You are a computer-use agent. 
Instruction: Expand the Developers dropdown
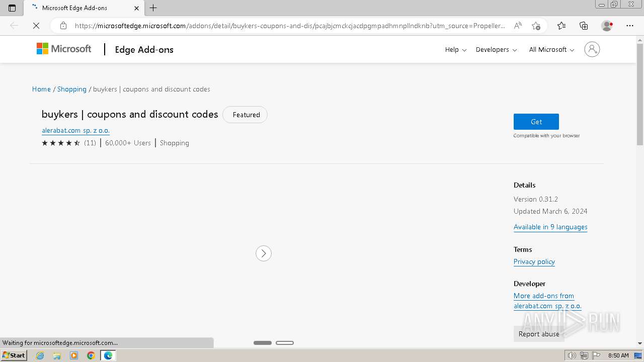(x=496, y=49)
